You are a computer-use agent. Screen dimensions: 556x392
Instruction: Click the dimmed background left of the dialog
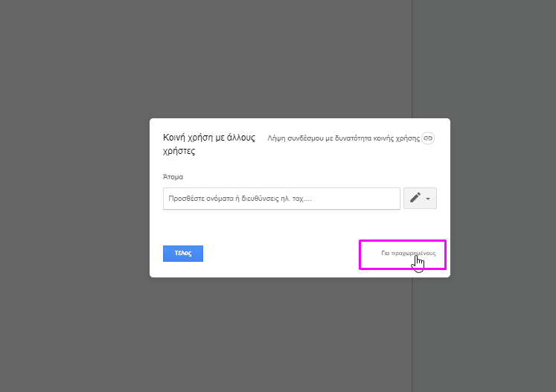click(74, 197)
